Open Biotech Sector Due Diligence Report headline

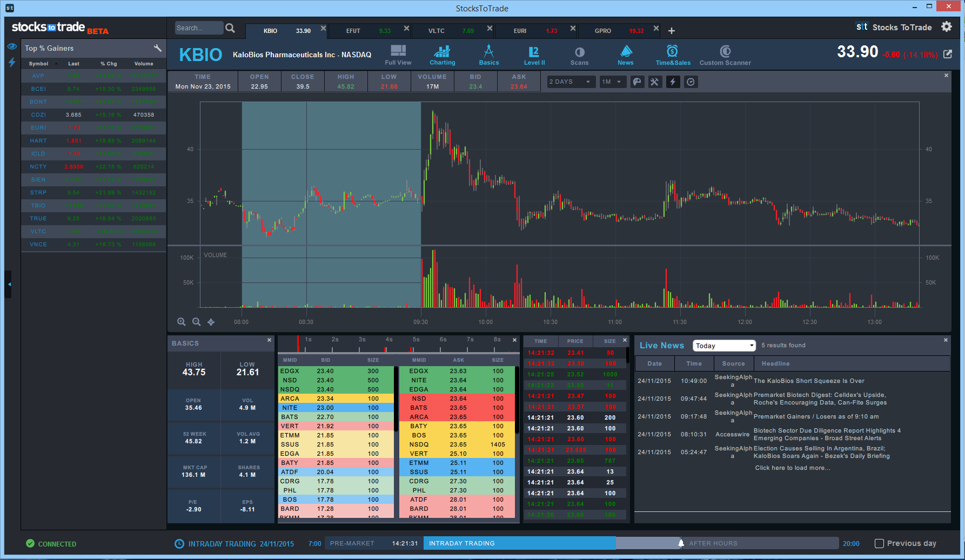point(827,434)
